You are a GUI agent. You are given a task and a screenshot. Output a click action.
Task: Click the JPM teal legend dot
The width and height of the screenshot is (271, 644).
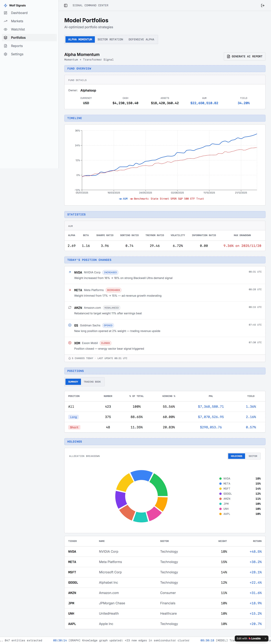[x=220, y=504]
